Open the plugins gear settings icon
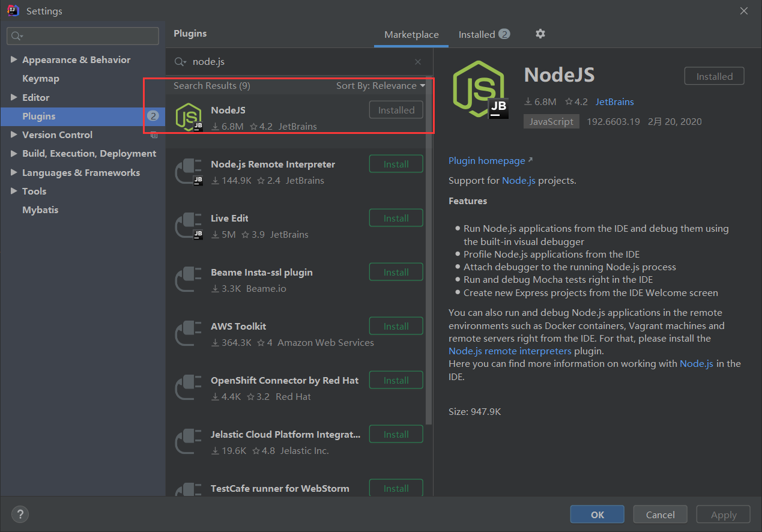Viewport: 762px width, 532px height. point(540,34)
